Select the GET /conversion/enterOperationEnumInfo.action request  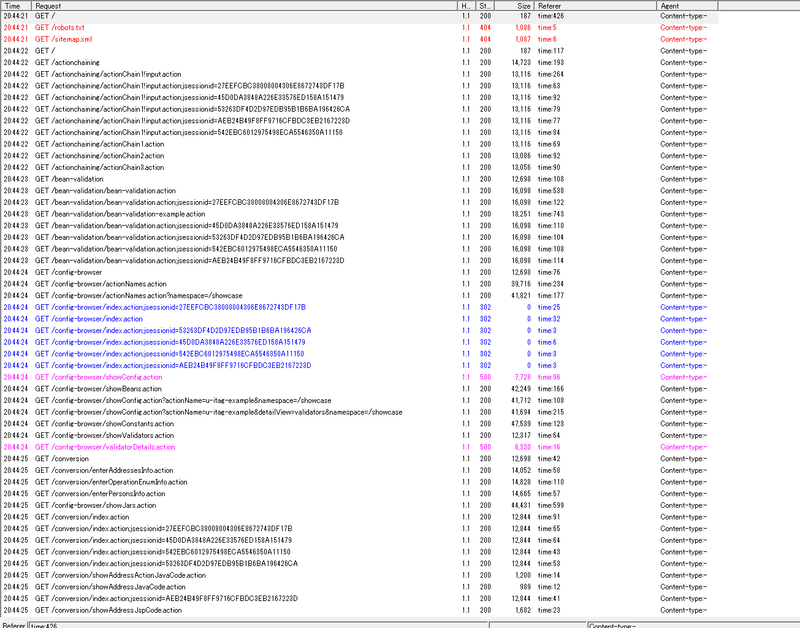click(359, 482)
